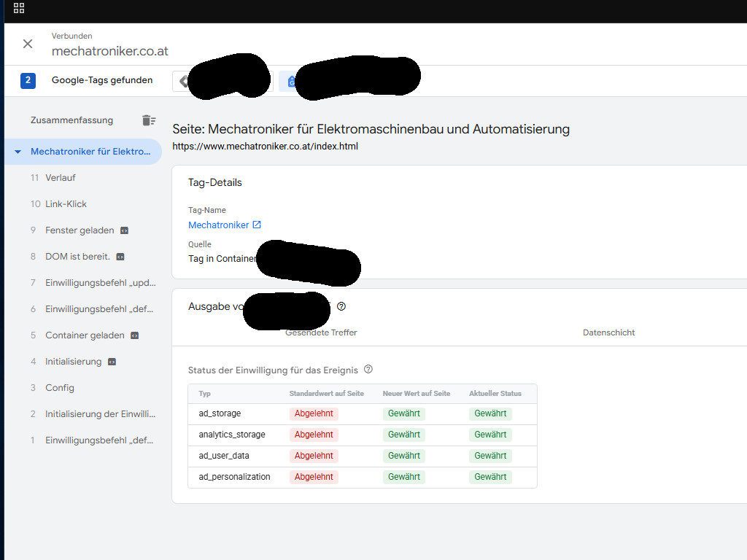
Task: Select the Zusammenfassung summary entry
Action: pos(72,120)
